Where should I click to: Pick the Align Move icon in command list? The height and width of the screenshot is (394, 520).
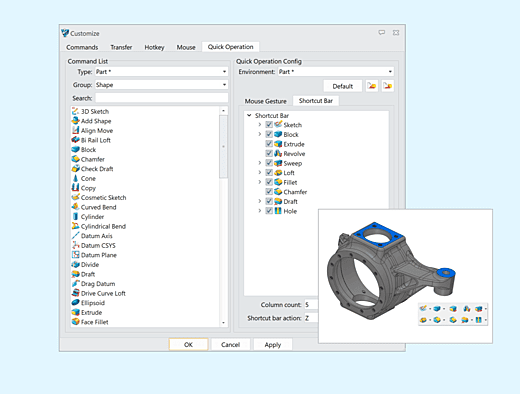tap(76, 130)
